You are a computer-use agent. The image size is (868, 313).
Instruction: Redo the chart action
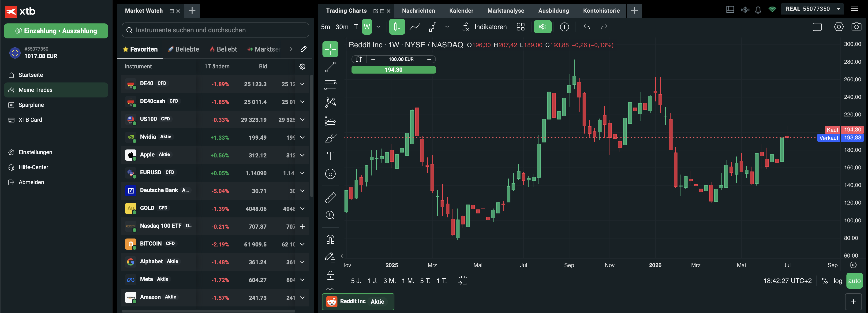click(x=604, y=27)
